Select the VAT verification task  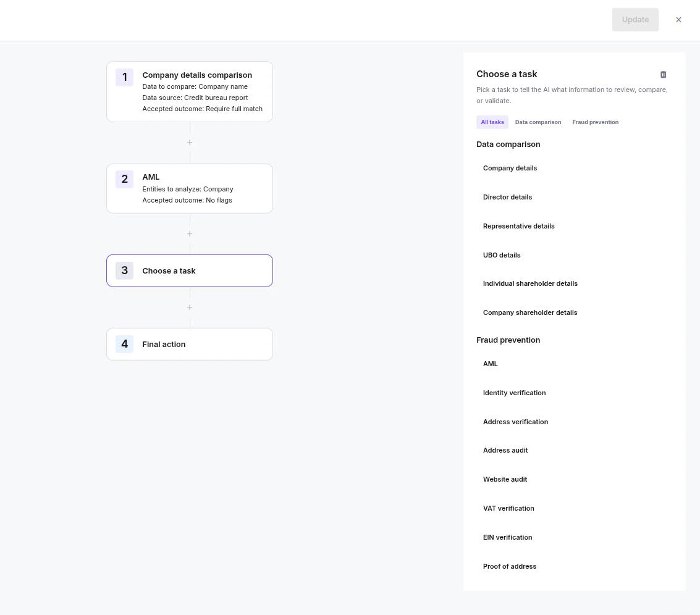[508, 508]
